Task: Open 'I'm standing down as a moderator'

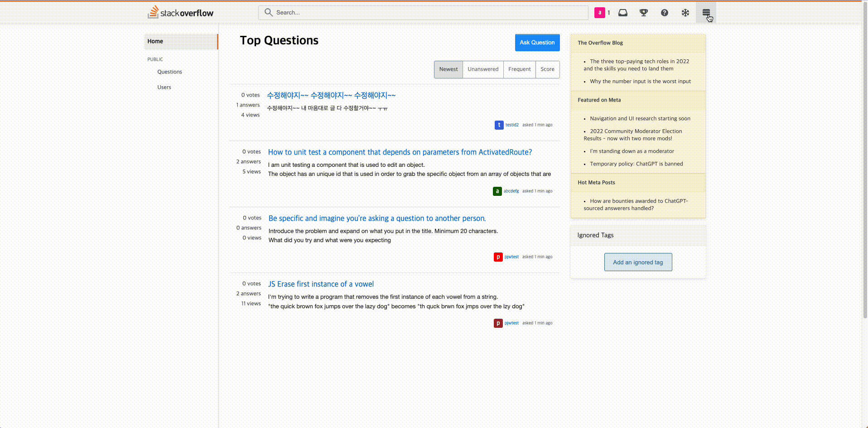Action: click(x=632, y=151)
